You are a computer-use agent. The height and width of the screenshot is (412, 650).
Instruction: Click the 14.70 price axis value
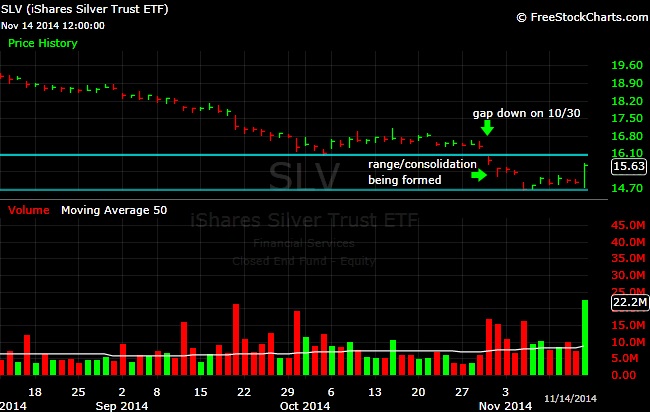pyautogui.click(x=627, y=188)
